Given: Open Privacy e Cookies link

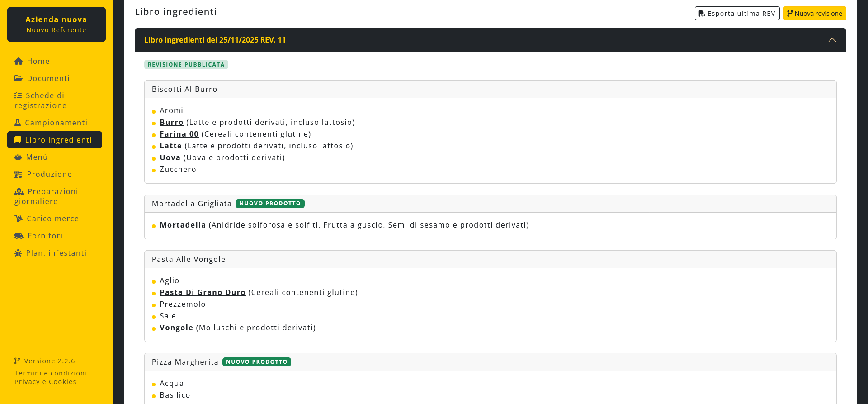Looking at the screenshot, I should tap(45, 382).
